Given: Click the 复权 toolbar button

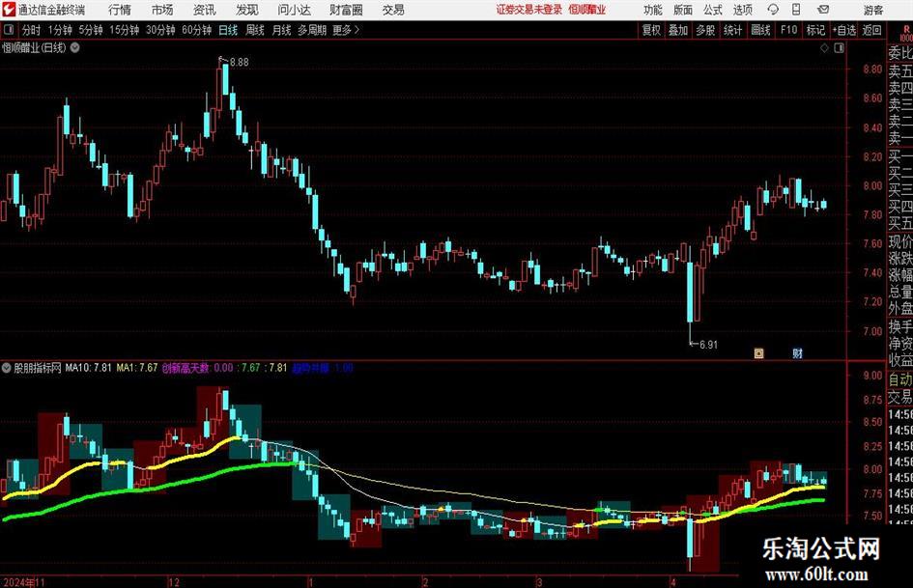Looking at the screenshot, I should pyautogui.click(x=651, y=30).
